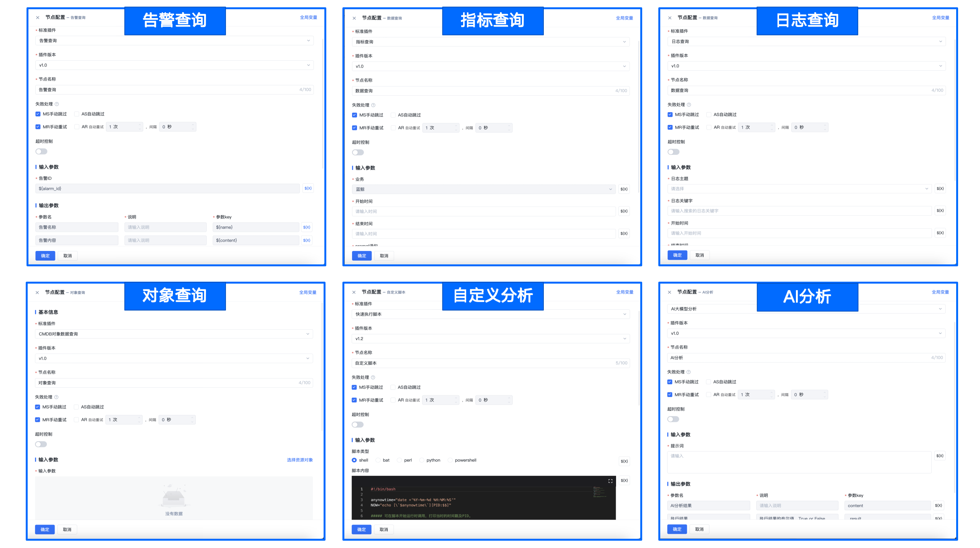The width and height of the screenshot is (980, 548).
Task: Open 全局变量 in AI分析 panel
Action: [940, 292]
